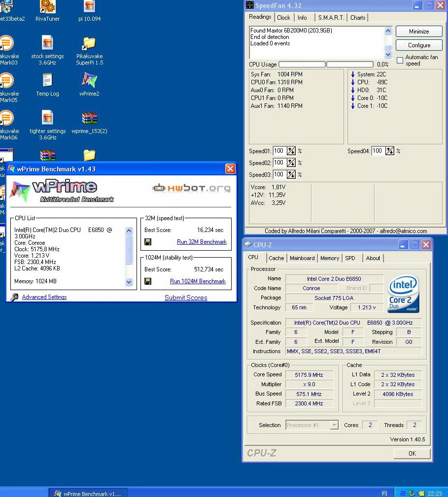Screen dimensions: 448x497
Task: Click wPrime Benchmark taskbar button
Action: 88,493
